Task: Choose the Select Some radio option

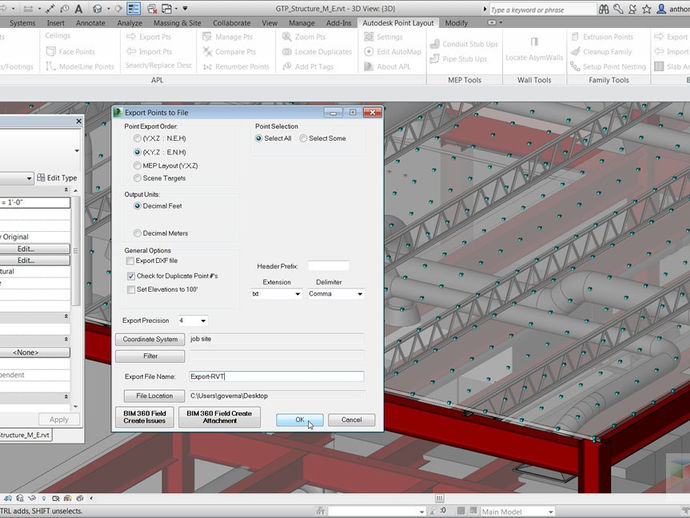Action: tap(302, 138)
